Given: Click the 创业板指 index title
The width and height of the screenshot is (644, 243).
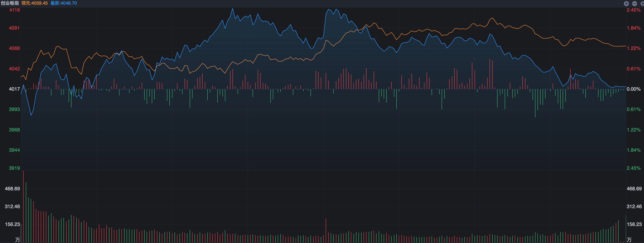Looking at the screenshot, I should 10,3.
